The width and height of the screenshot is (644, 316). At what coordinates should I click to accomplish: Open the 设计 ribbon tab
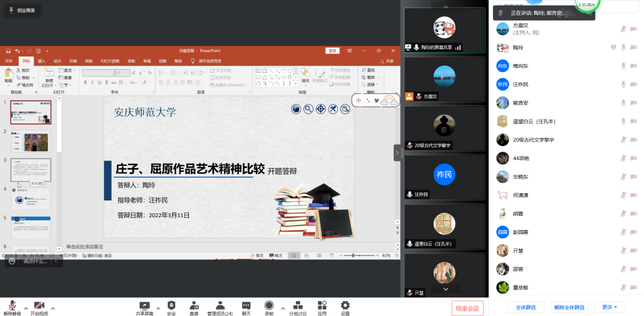pos(57,61)
